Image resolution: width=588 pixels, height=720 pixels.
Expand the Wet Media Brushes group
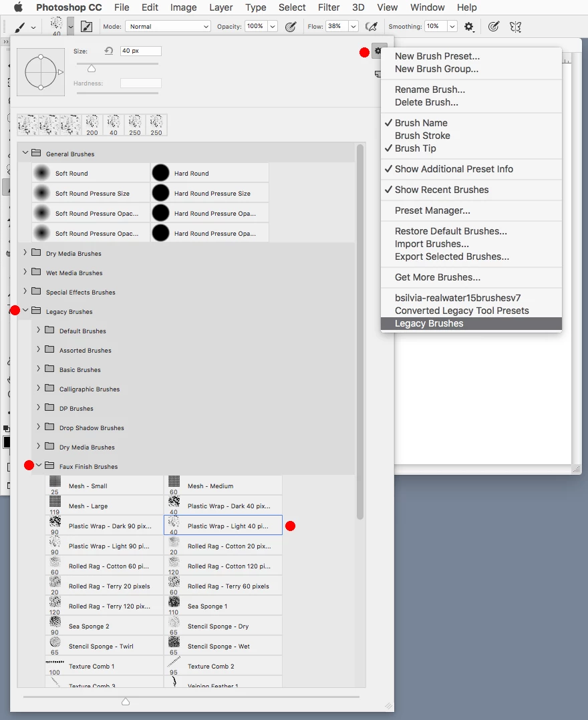pos(25,271)
